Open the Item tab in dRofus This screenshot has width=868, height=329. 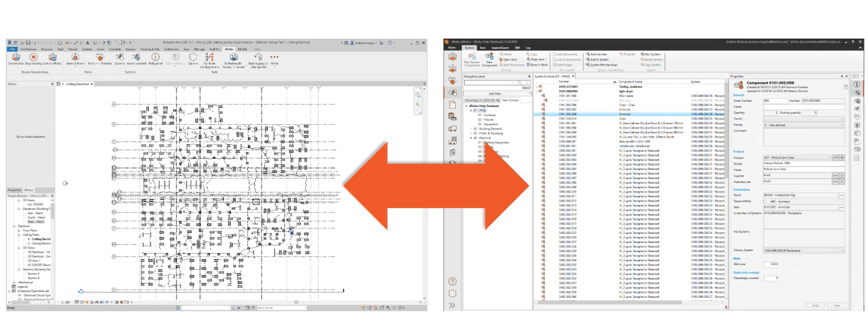(x=482, y=48)
